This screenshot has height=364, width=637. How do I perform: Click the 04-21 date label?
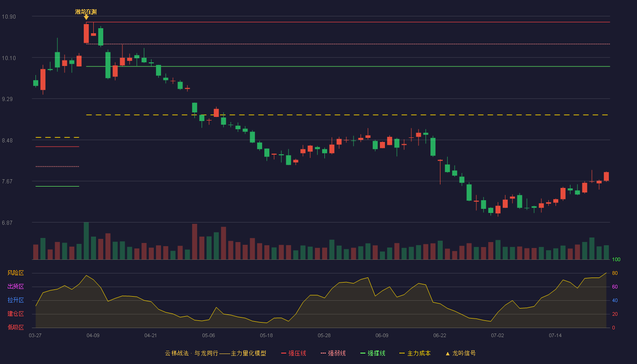[151, 335]
